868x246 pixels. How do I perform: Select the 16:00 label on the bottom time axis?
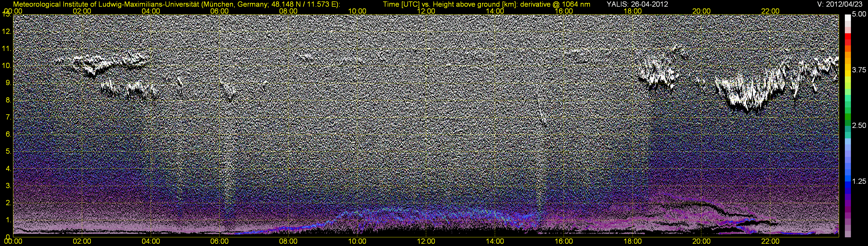tap(564, 242)
